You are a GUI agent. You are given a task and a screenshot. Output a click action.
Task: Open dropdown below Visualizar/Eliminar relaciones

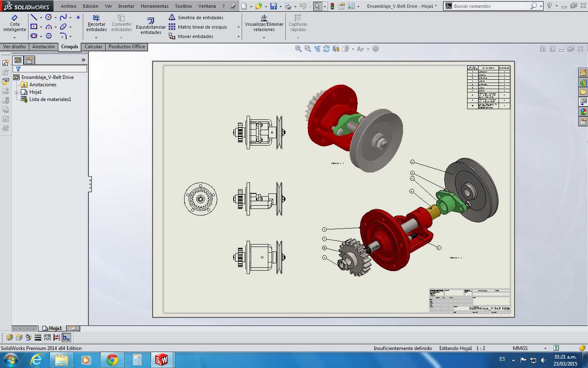(264, 38)
